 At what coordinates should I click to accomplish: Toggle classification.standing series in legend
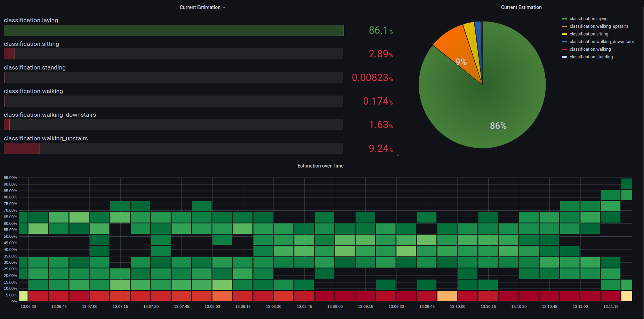[x=591, y=57]
